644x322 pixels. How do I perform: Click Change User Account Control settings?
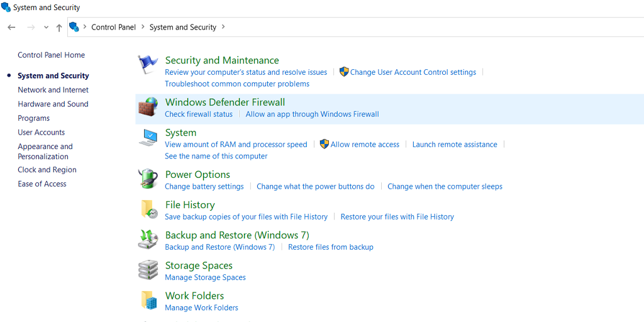(413, 72)
